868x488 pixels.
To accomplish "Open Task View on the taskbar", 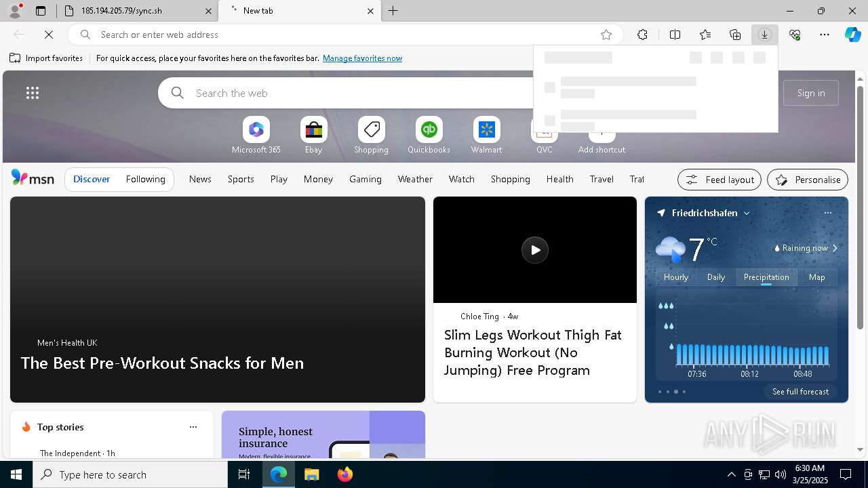I will (244, 474).
